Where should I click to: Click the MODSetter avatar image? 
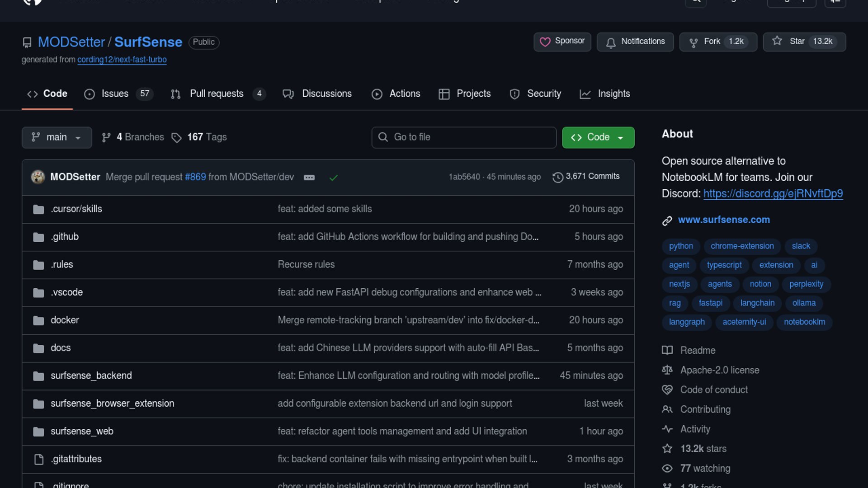pos(38,177)
